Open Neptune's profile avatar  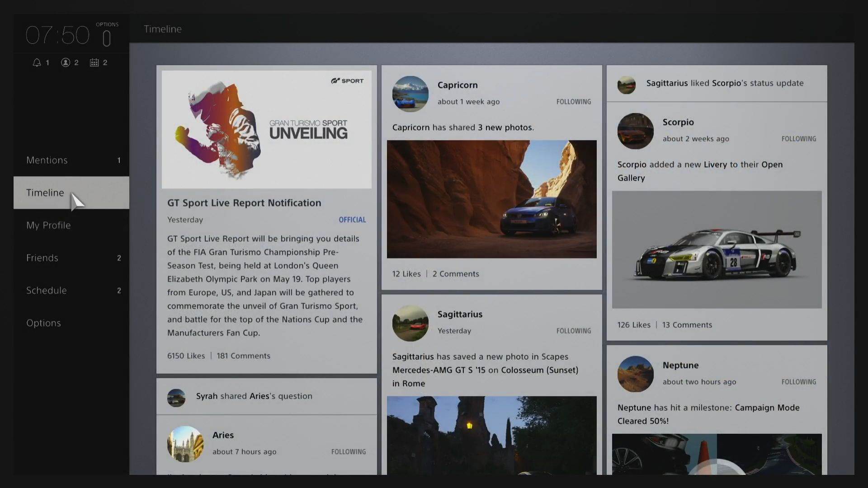(x=635, y=374)
